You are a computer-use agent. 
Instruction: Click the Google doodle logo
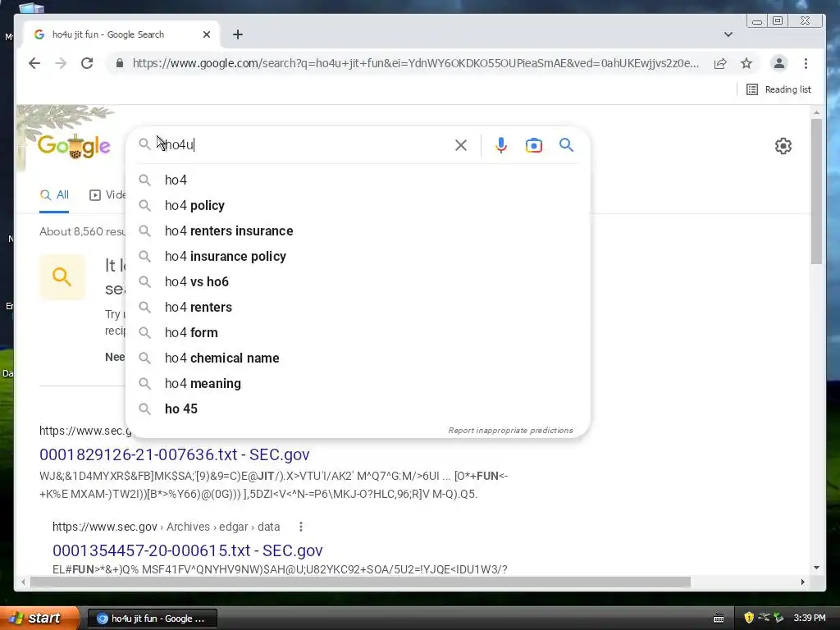point(73,146)
